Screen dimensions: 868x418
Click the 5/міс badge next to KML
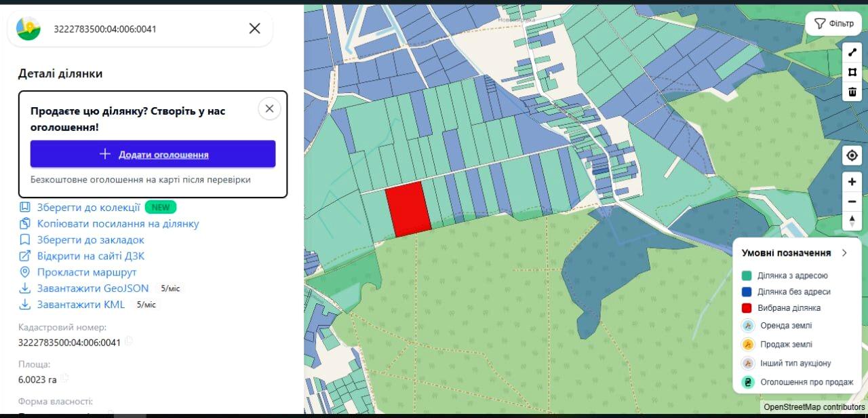(146, 305)
